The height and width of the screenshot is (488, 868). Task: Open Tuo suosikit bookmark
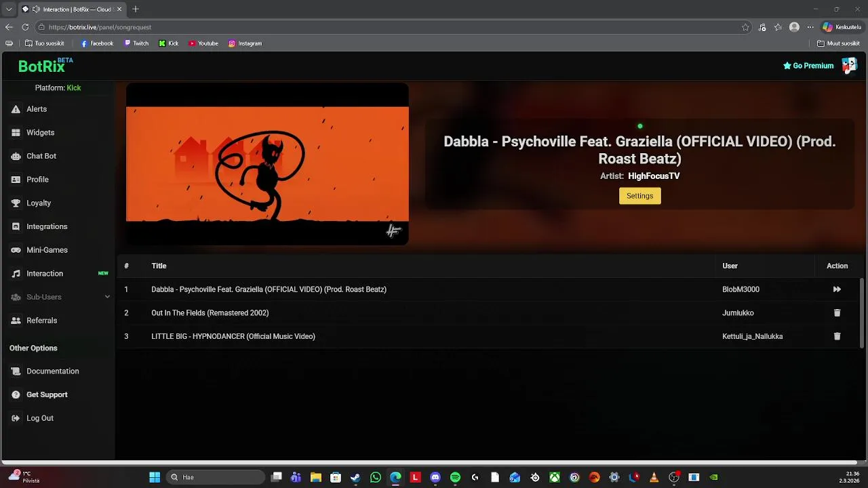click(44, 43)
